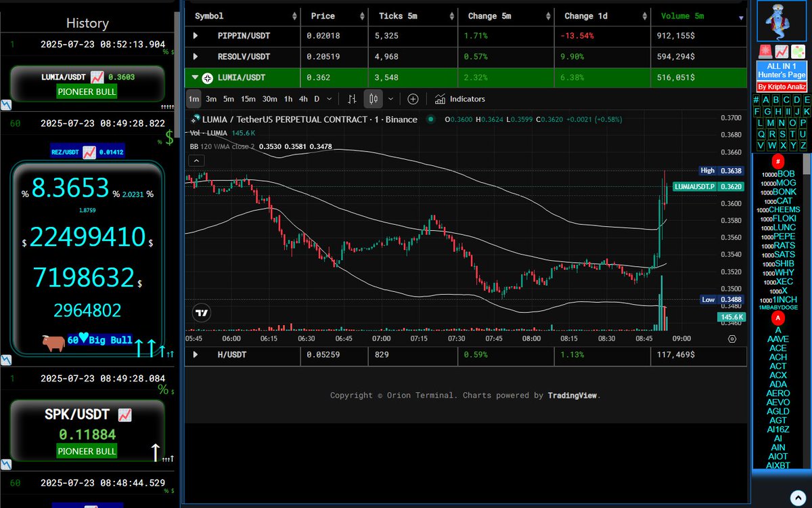Click the TradingView logo on the chart
Image resolution: width=812 pixels, height=508 pixels.
point(201,312)
